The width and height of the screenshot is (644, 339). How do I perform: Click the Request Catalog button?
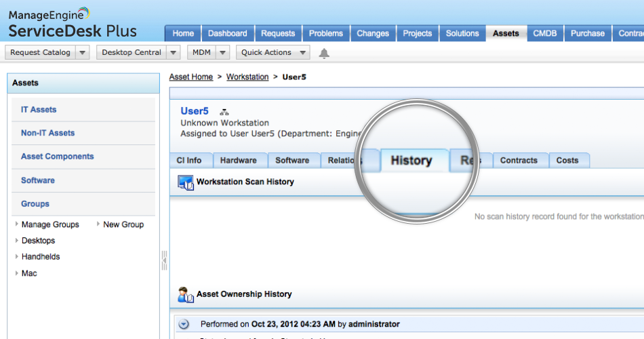pyautogui.click(x=40, y=53)
